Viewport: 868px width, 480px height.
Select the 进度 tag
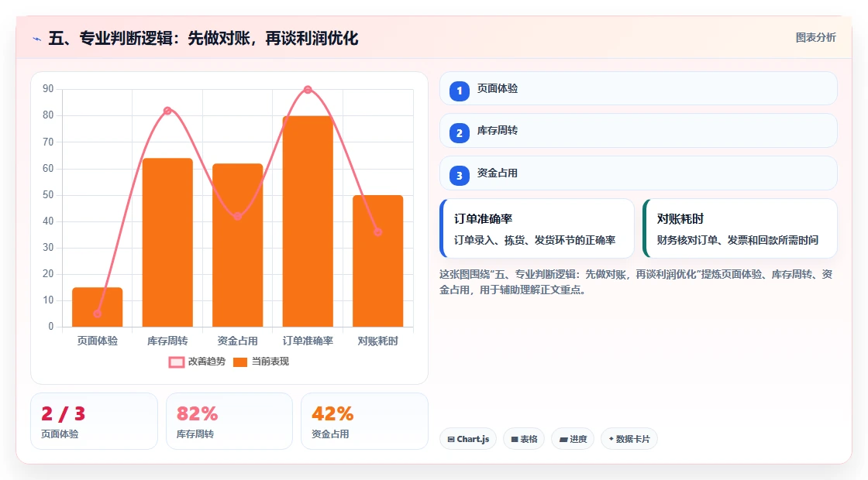pyautogui.click(x=573, y=439)
